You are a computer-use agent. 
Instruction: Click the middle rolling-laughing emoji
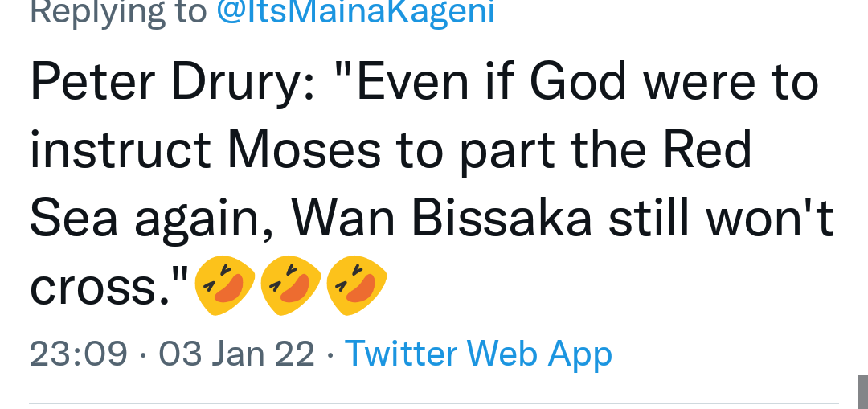click(290, 285)
